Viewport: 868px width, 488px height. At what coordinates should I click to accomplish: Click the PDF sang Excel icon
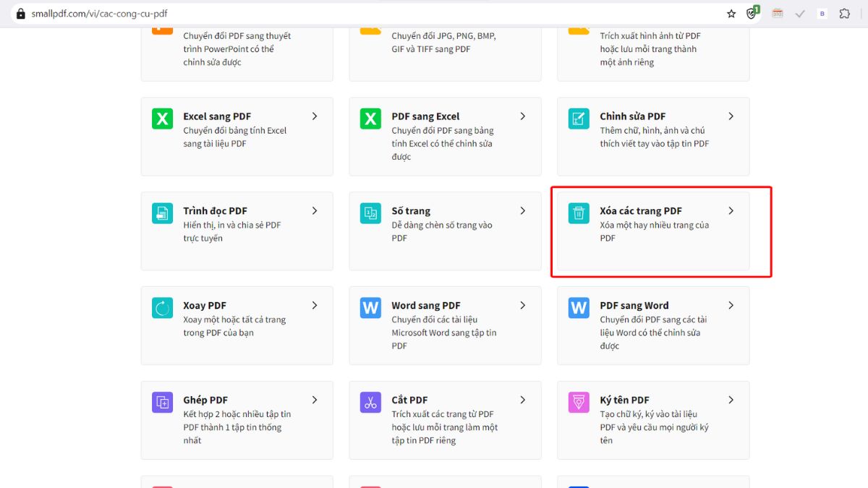[370, 119]
